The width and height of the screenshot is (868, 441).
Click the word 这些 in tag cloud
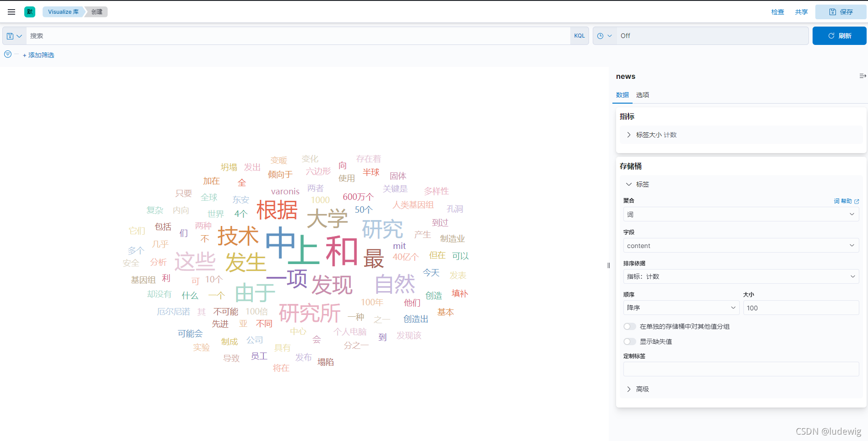coord(195,262)
